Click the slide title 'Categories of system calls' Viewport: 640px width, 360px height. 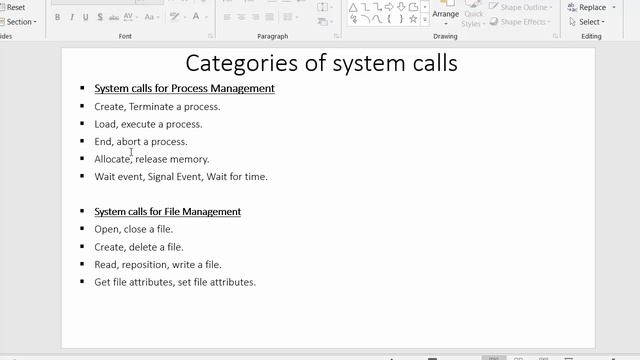[322, 63]
